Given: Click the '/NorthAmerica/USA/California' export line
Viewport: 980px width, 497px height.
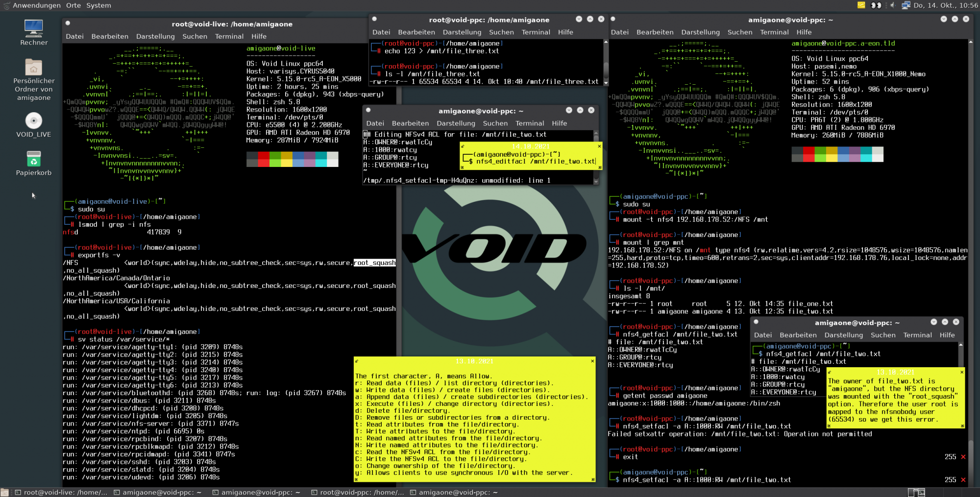Looking at the screenshot, I should [x=117, y=301].
